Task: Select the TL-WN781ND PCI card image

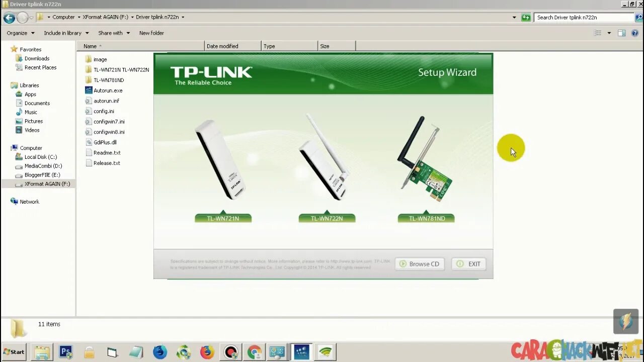Action: pos(425,159)
